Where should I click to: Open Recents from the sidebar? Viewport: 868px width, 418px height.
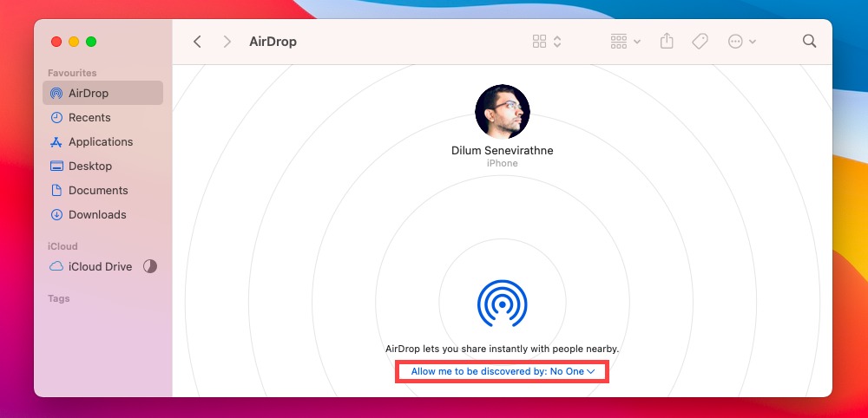coord(89,117)
